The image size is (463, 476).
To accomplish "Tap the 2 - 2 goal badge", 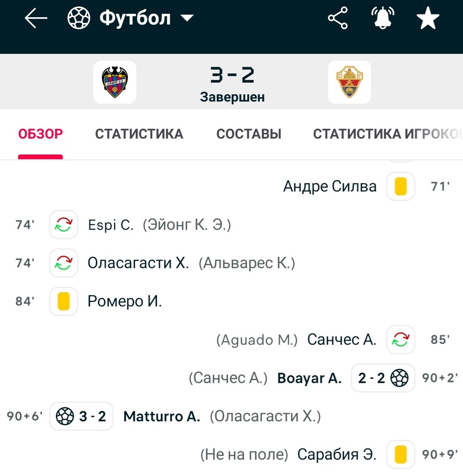I will point(383,378).
